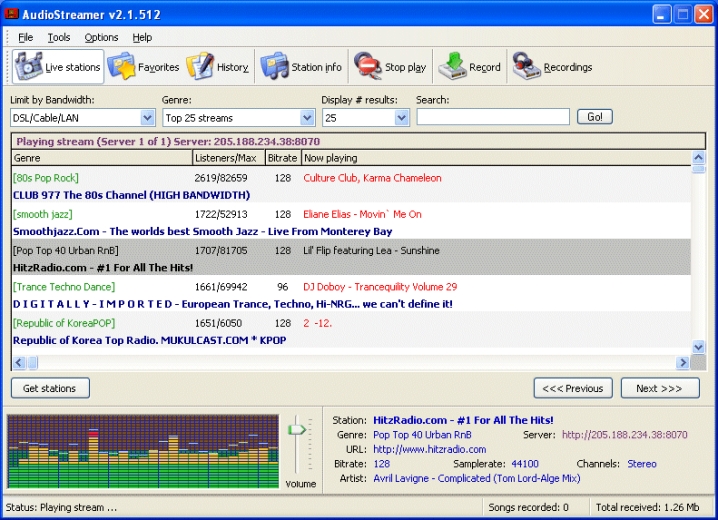
Task: Open the Station info panel
Action: [x=301, y=67]
